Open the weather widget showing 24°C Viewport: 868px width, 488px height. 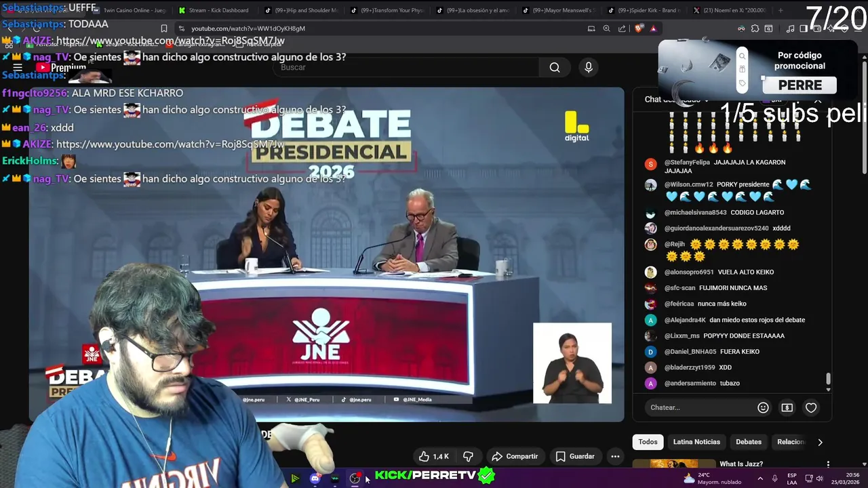[713, 479]
